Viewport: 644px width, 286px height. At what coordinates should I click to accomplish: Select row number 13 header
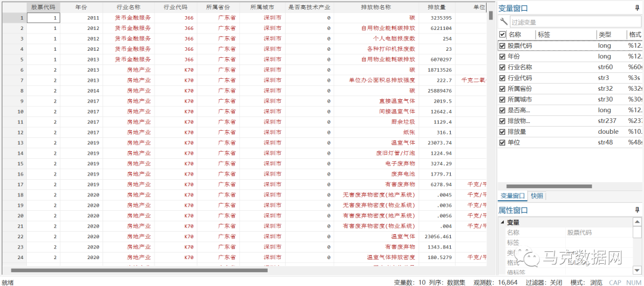point(14,143)
